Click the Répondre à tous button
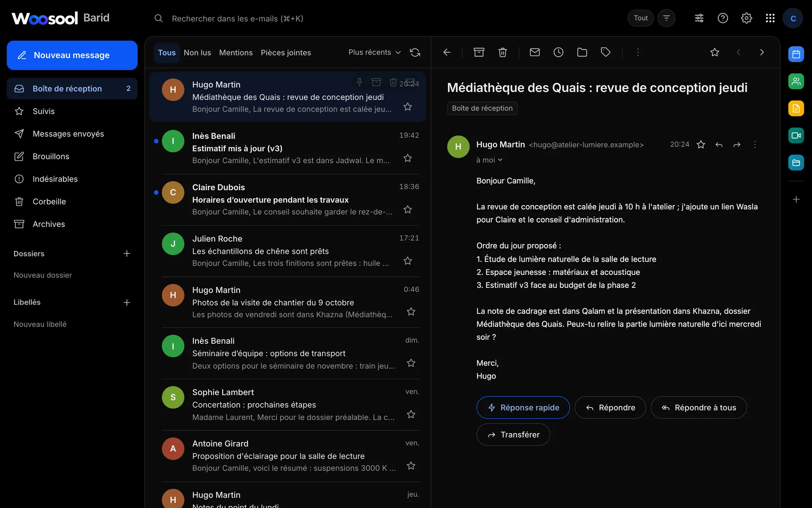Screen dimensions: 812x508 tap(699, 408)
